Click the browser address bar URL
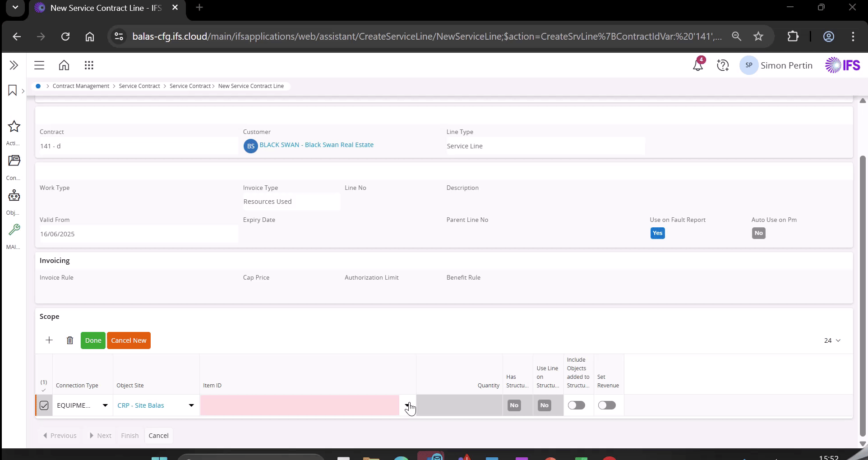This screenshot has width=868, height=460. [x=426, y=37]
